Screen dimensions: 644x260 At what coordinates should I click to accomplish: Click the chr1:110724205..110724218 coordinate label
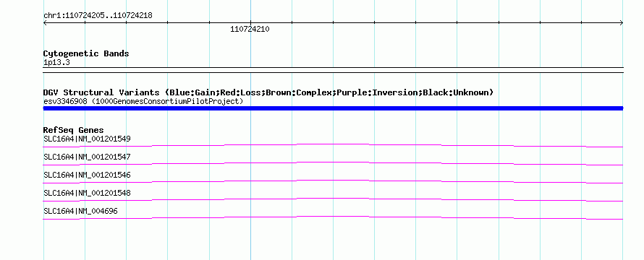click(98, 16)
